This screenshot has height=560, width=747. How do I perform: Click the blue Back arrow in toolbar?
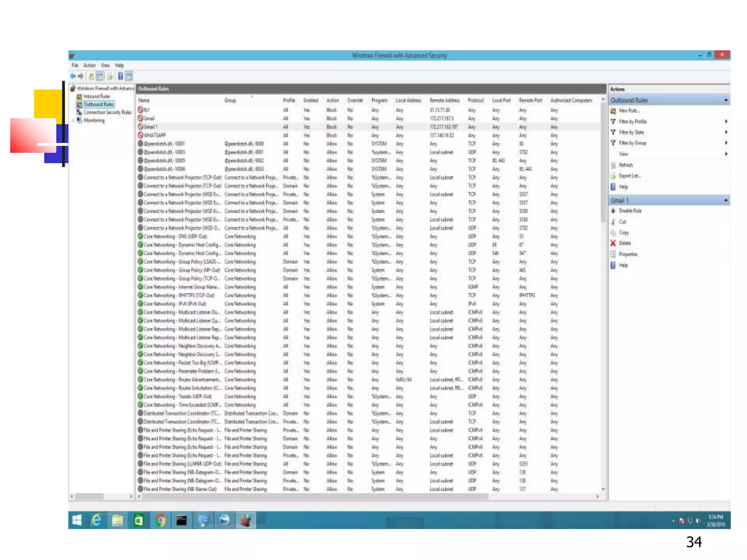click(73, 76)
